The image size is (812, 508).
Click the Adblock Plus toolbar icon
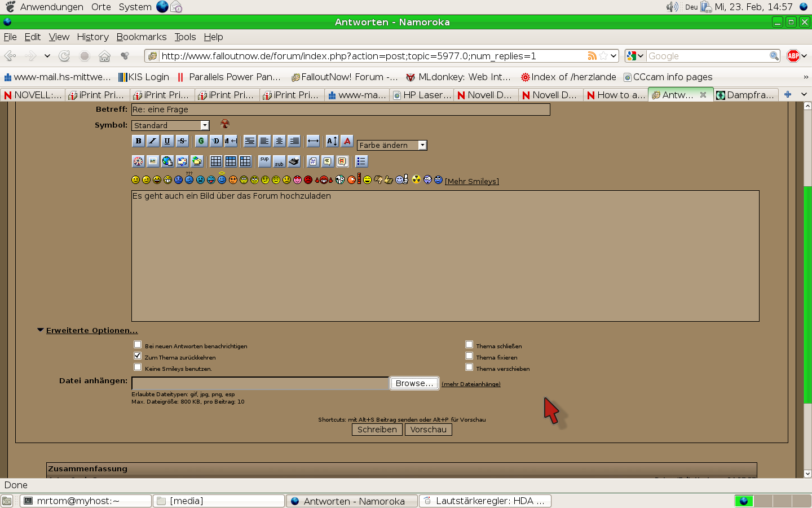(793, 56)
